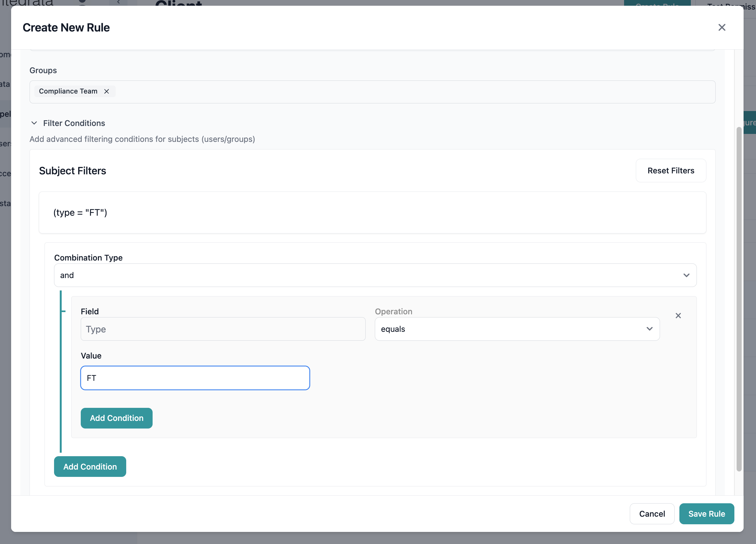Screen dimensions: 756x544
Task: Add a new top-level condition
Action: (90, 467)
